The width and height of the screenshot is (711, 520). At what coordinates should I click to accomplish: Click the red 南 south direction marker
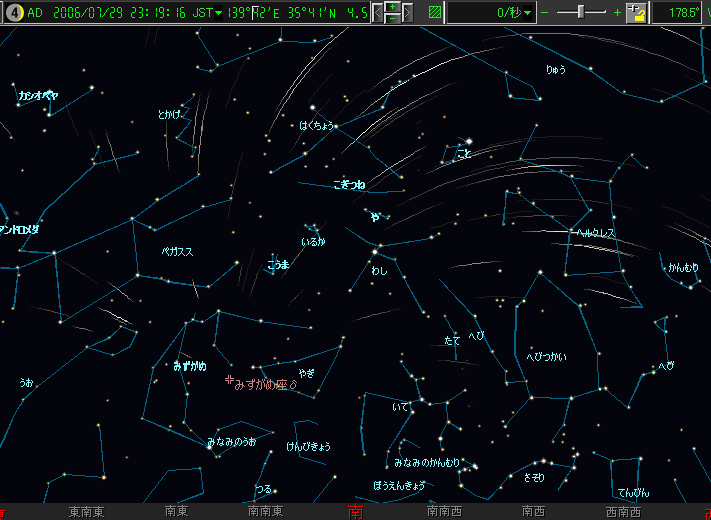(x=355, y=512)
